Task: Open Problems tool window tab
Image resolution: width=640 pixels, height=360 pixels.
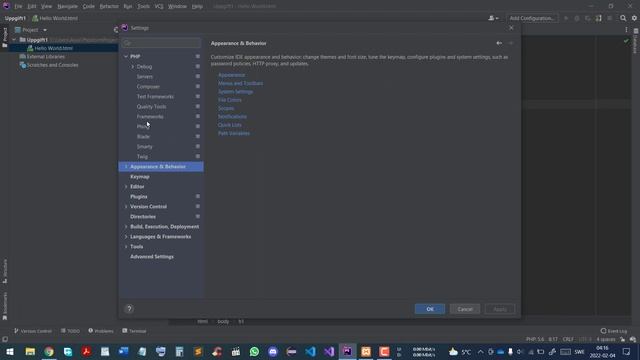Action: [101, 331]
